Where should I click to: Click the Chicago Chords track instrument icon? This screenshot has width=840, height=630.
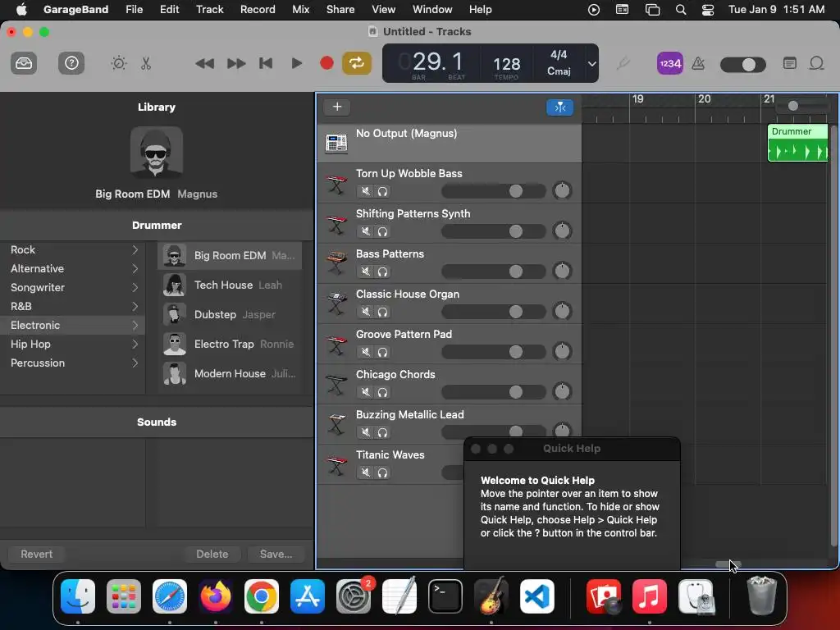pos(336,384)
